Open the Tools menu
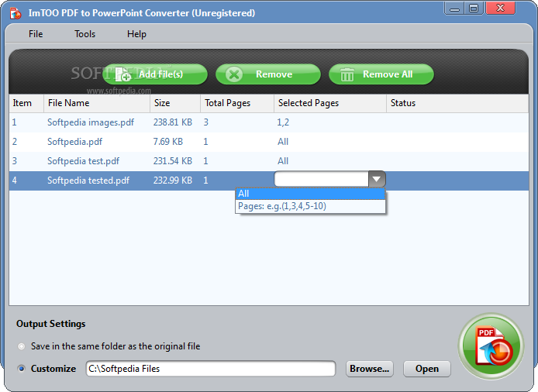The width and height of the screenshot is (538, 392). [84, 34]
